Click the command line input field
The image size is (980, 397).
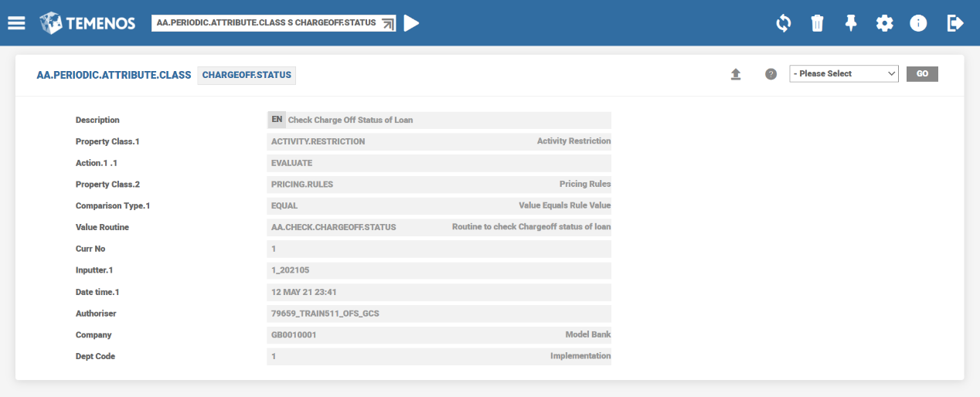[x=266, y=23]
